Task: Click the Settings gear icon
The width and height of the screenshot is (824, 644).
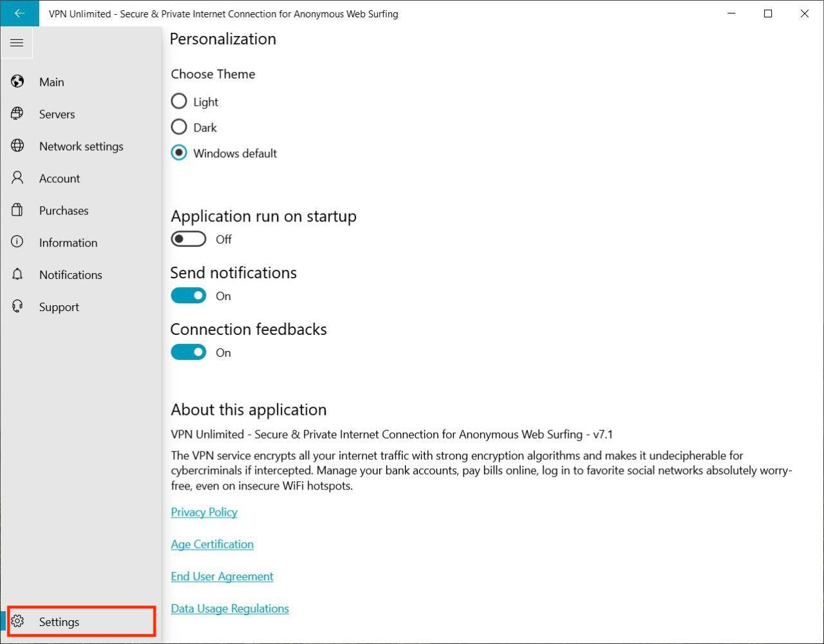Action: point(17,621)
